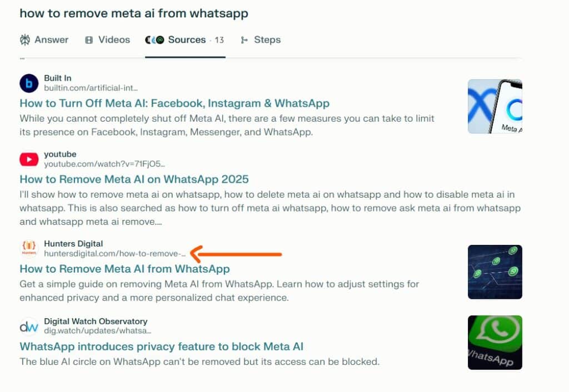Open the Videos tab

click(x=114, y=40)
